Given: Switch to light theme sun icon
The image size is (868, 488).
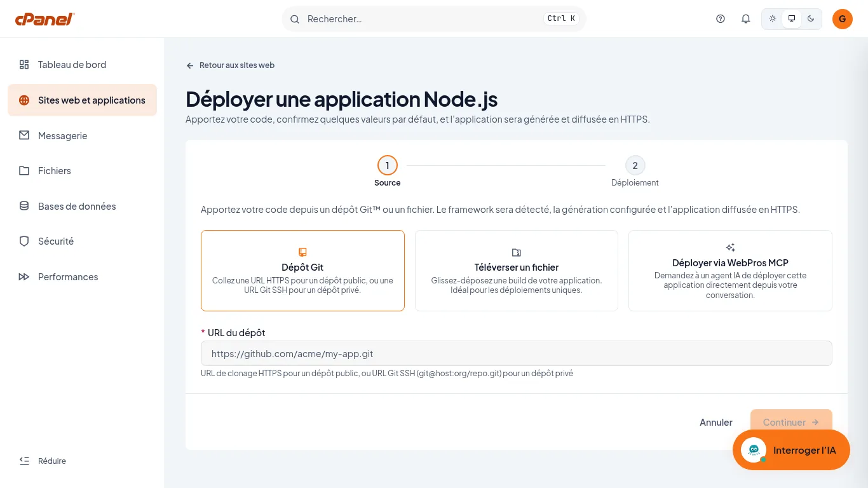Looking at the screenshot, I should pyautogui.click(x=773, y=19).
